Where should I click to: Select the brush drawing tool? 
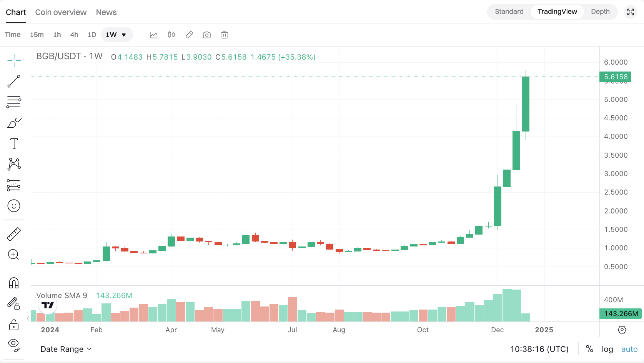tap(14, 123)
